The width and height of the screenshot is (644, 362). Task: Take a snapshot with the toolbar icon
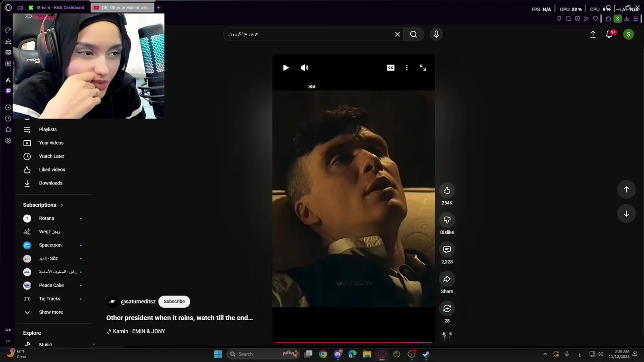[568, 19]
